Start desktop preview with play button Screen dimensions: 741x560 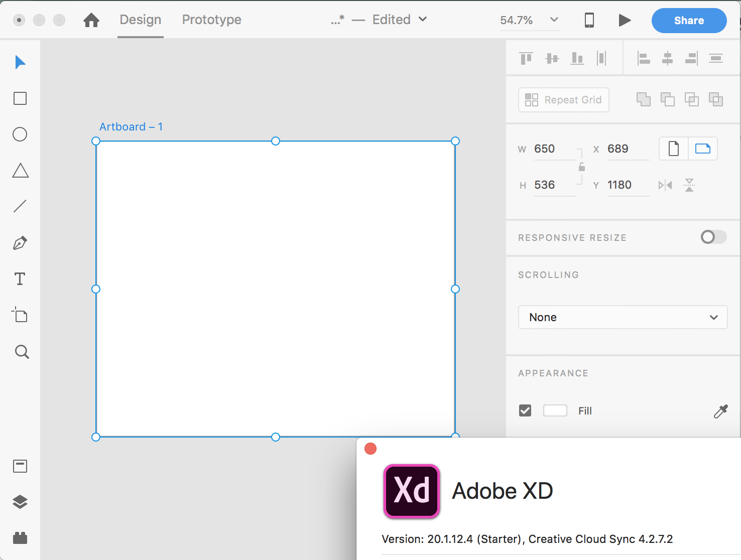[x=625, y=20]
